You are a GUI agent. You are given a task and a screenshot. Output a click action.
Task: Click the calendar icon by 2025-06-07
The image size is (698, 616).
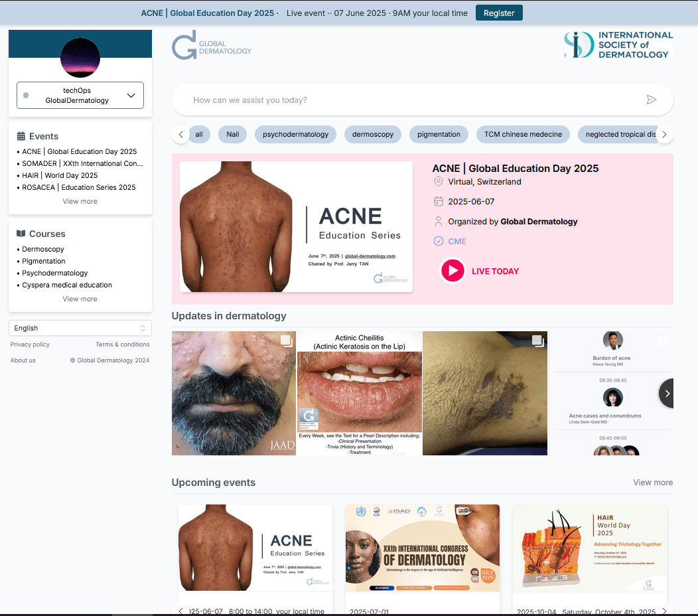[439, 201]
